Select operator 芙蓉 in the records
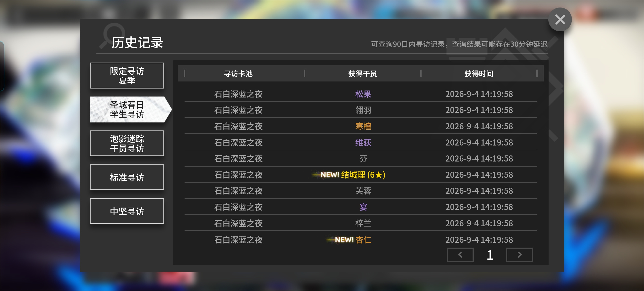Image resolution: width=644 pixels, height=291 pixels. pyautogui.click(x=363, y=191)
